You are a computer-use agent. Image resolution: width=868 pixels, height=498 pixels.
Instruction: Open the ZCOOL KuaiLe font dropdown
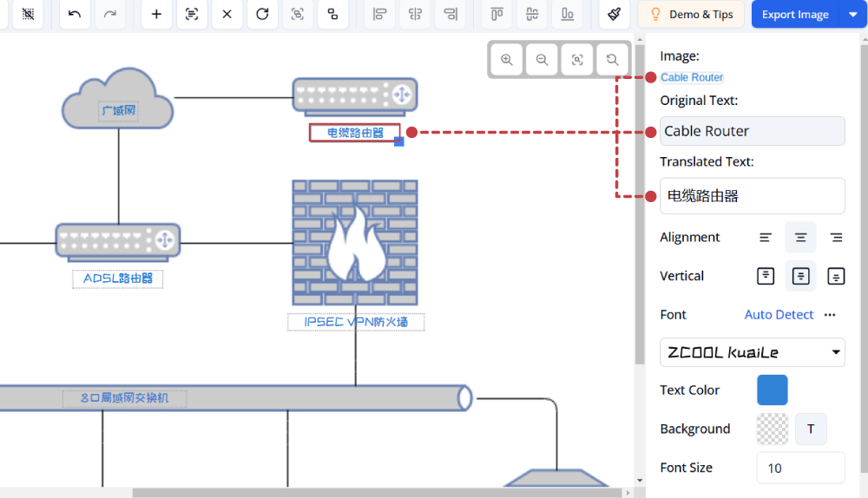coord(752,352)
